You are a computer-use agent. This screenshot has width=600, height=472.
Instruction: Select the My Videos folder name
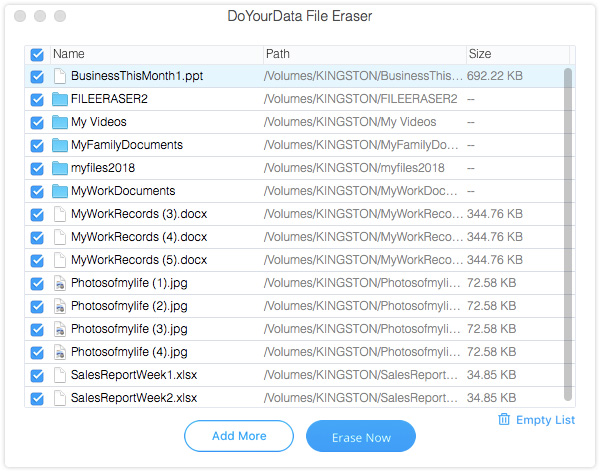99,122
